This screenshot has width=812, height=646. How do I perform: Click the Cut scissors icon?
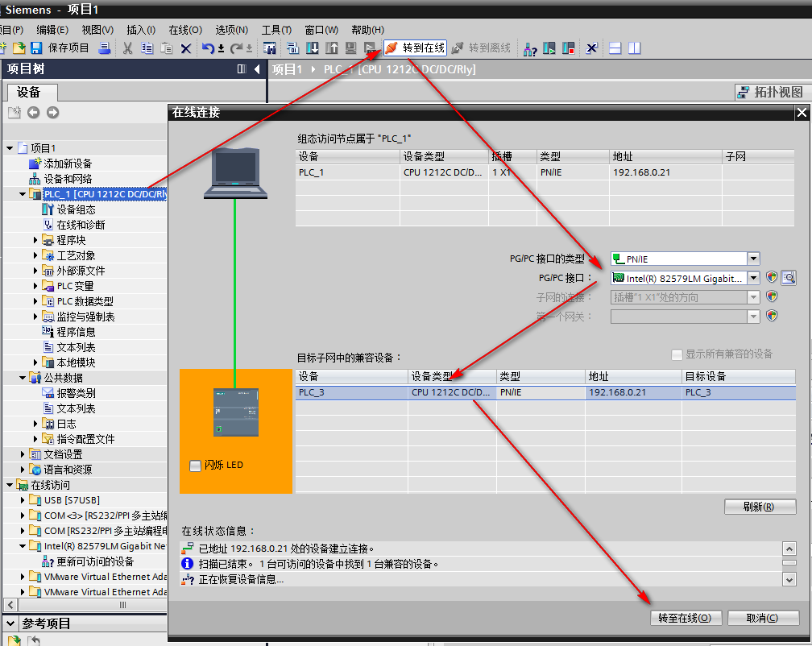click(127, 48)
